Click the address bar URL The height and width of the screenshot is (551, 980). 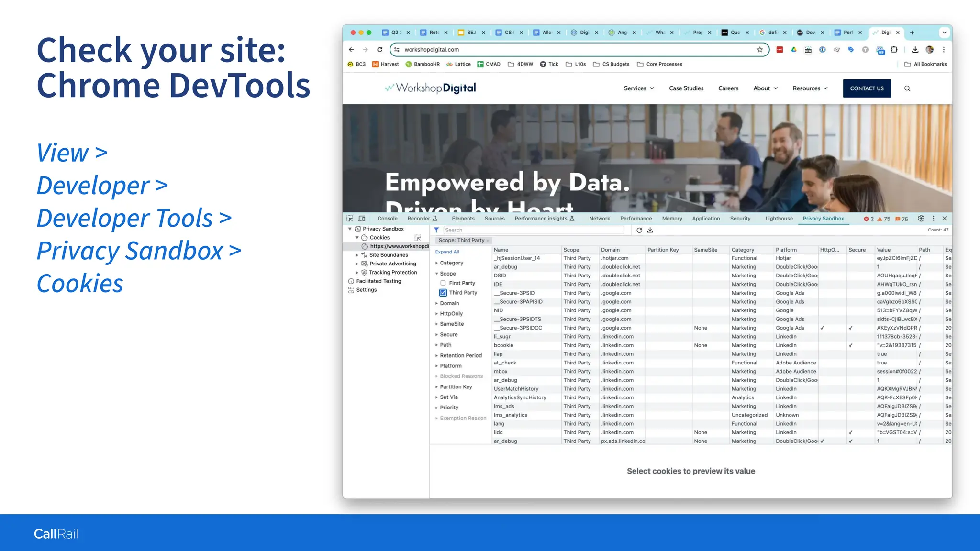pos(432,50)
